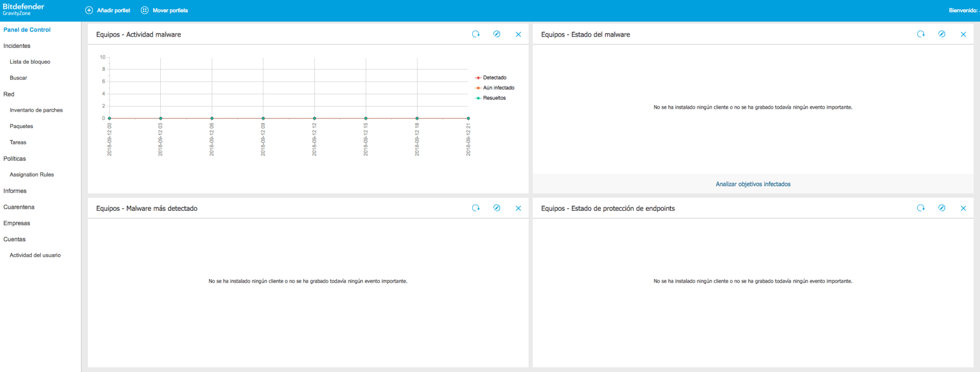Open Panel de Control in the sidebar
This screenshot has height=372, width=980.
[27, 30]
